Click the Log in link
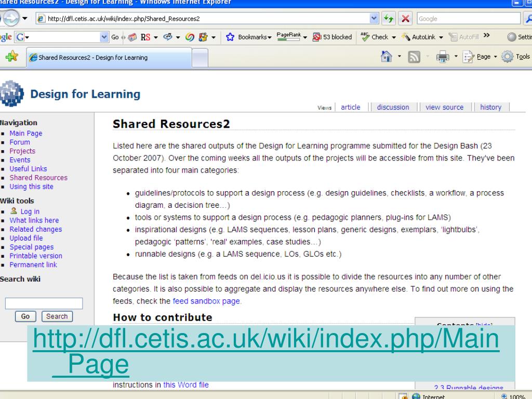 (30, 212)
